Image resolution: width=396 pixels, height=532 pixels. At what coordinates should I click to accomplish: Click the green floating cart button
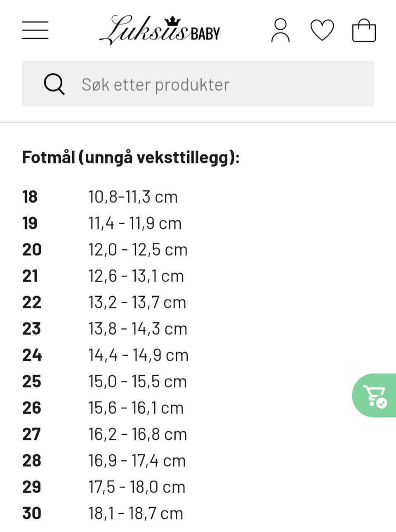tap(374, 395)
